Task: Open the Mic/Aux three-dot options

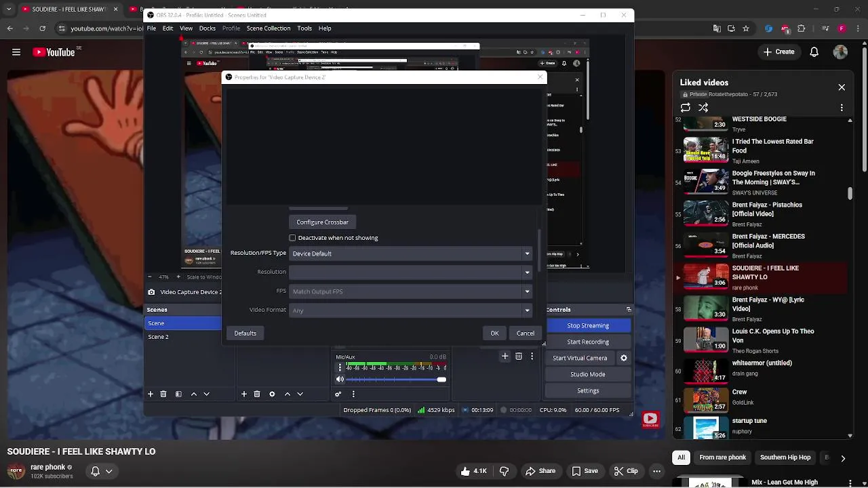Action: coord(340,367)
